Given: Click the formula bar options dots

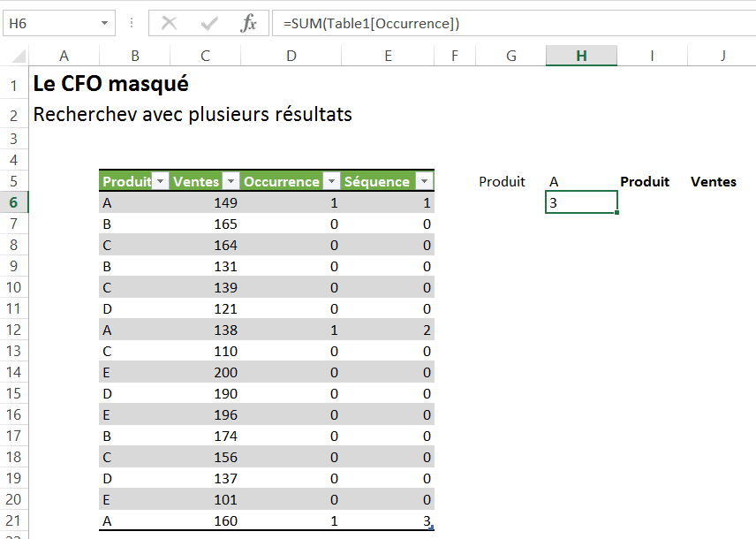Looking at the screenshot, I should tap(132, 24).
